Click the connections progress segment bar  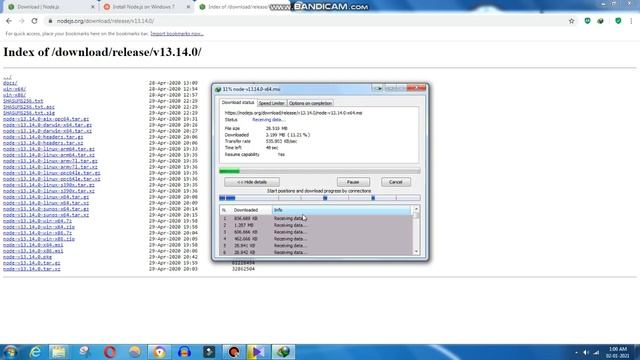320,198
